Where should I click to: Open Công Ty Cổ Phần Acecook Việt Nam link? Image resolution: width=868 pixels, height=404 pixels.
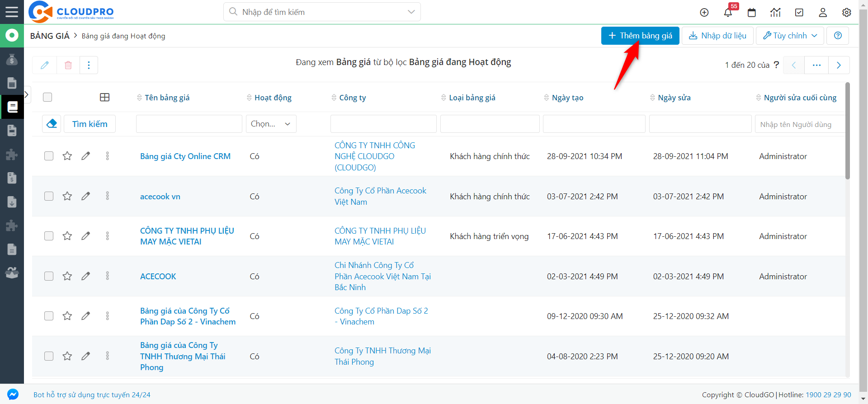point(380,196)
